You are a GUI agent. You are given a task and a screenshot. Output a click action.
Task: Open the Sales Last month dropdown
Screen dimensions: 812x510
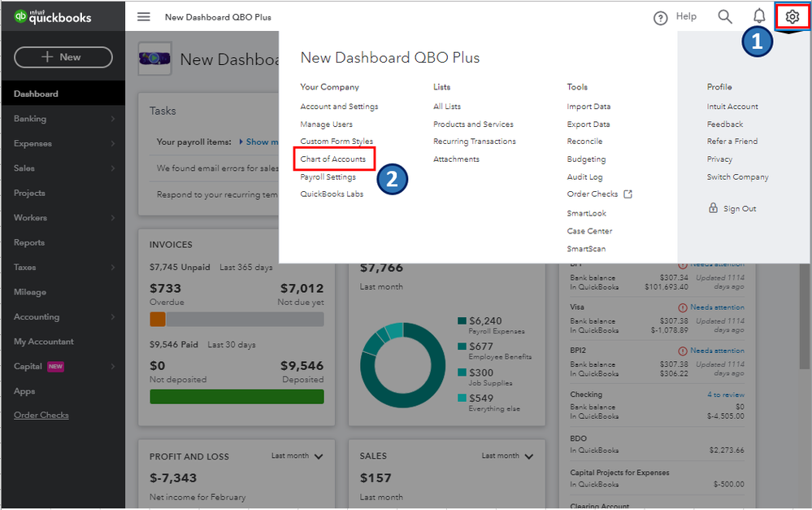528,456
